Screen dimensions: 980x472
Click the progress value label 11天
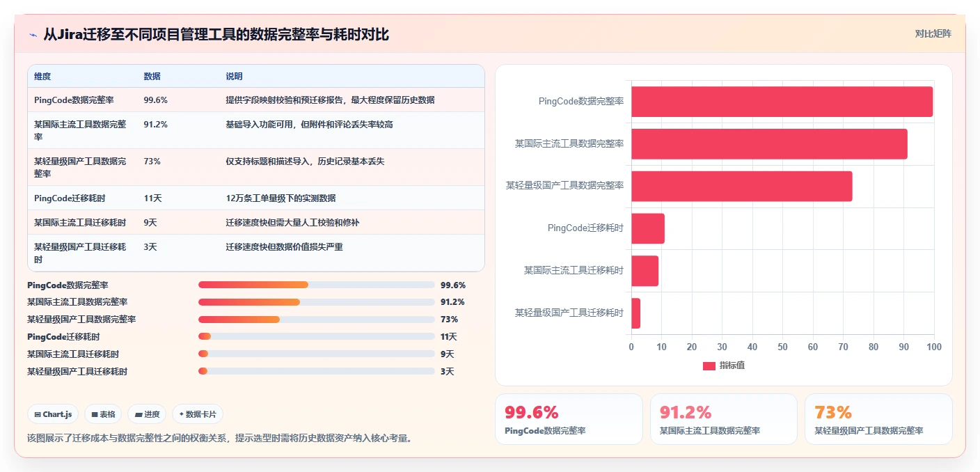point(448,337)
